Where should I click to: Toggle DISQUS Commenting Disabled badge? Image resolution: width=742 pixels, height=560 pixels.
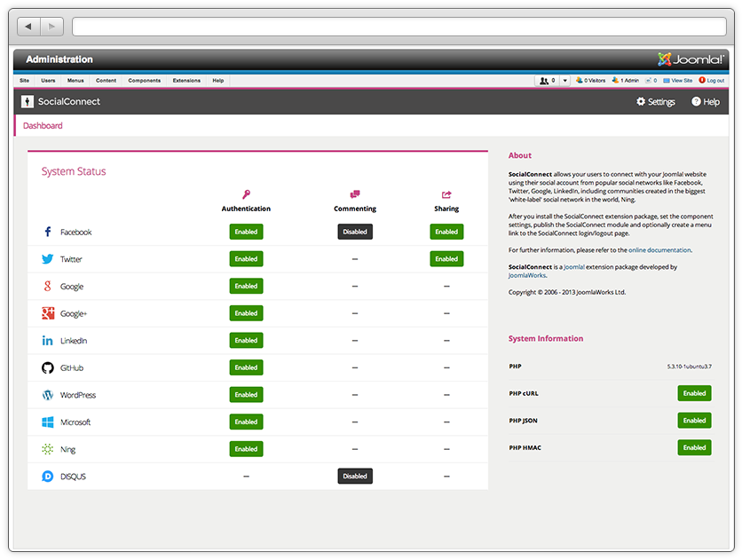tap(355, 477)
